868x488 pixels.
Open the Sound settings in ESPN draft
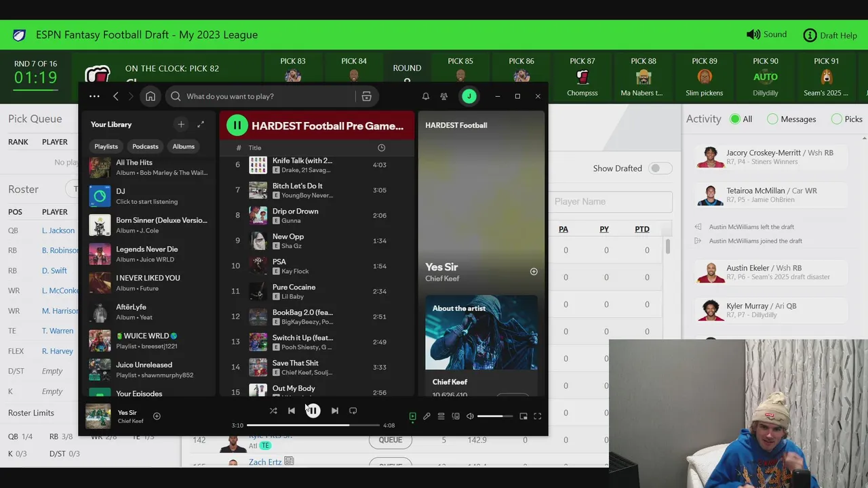click(766, 35)
